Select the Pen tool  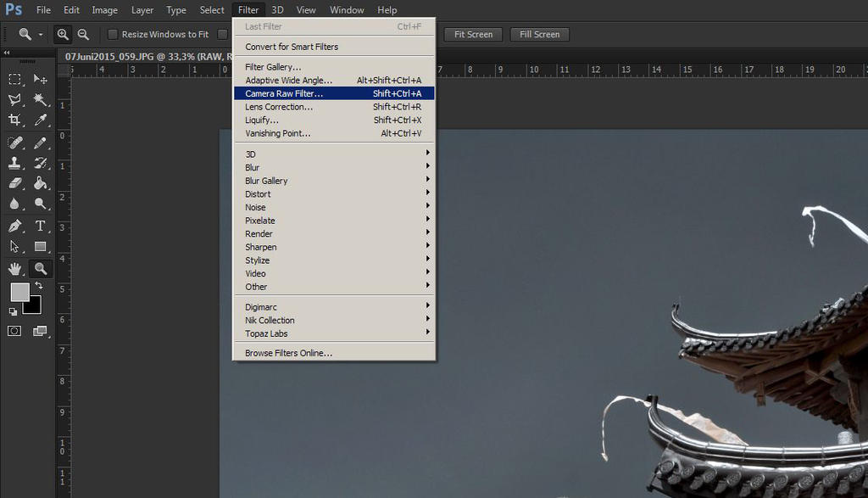point(14,226)
